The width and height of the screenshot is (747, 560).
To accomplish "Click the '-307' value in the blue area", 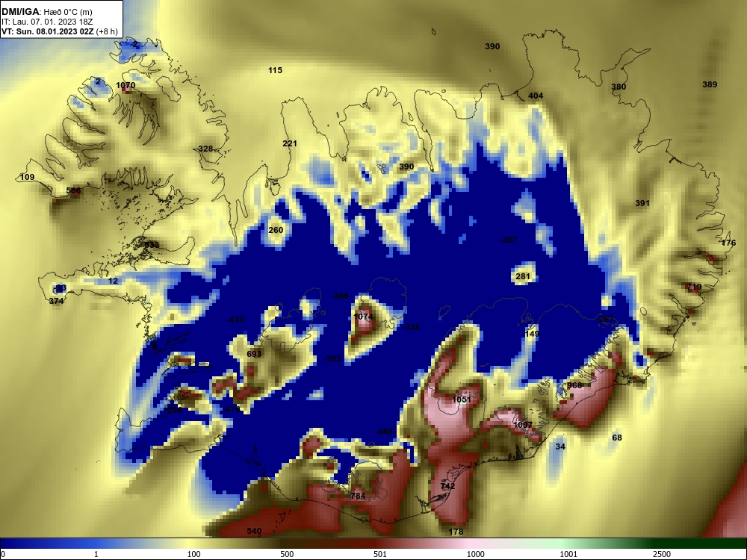I will pos(509,240).
